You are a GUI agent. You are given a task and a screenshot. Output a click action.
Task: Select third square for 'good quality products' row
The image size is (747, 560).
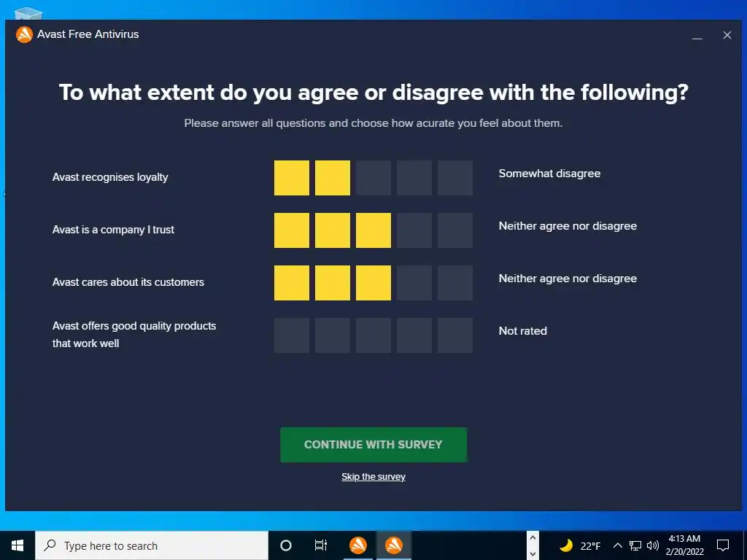pyautogui.click(x=373, y=335)
